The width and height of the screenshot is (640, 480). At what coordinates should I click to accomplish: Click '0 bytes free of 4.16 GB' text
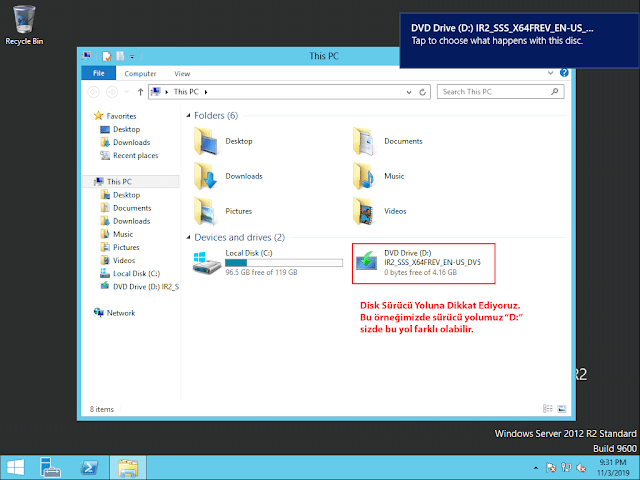pos(420,272)
